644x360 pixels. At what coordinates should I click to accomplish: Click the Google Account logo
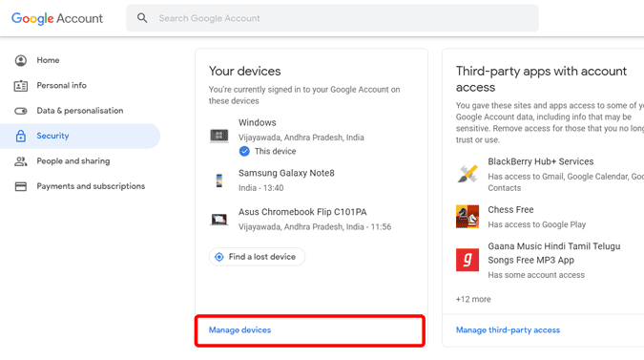pos(57,18)
